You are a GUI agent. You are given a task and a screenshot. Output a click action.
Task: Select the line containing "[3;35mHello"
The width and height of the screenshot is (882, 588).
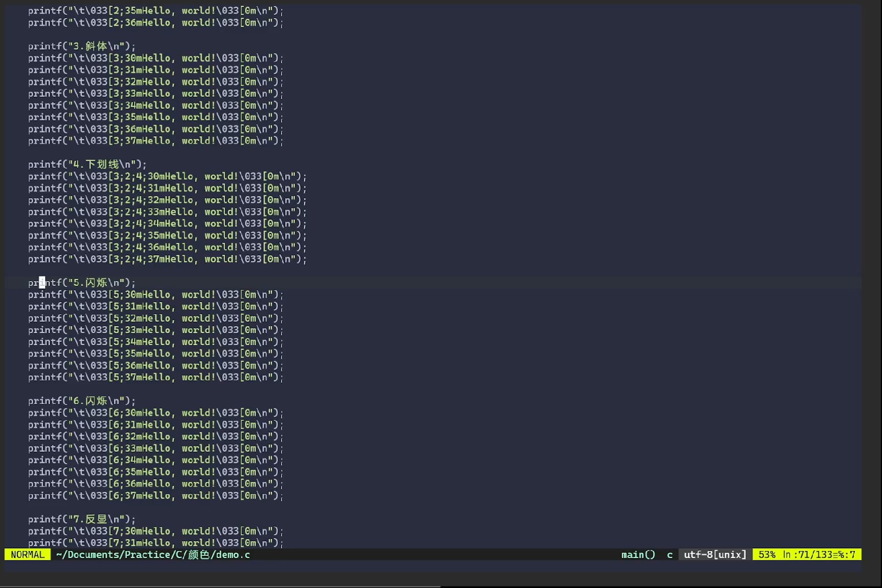click(156, 117)
